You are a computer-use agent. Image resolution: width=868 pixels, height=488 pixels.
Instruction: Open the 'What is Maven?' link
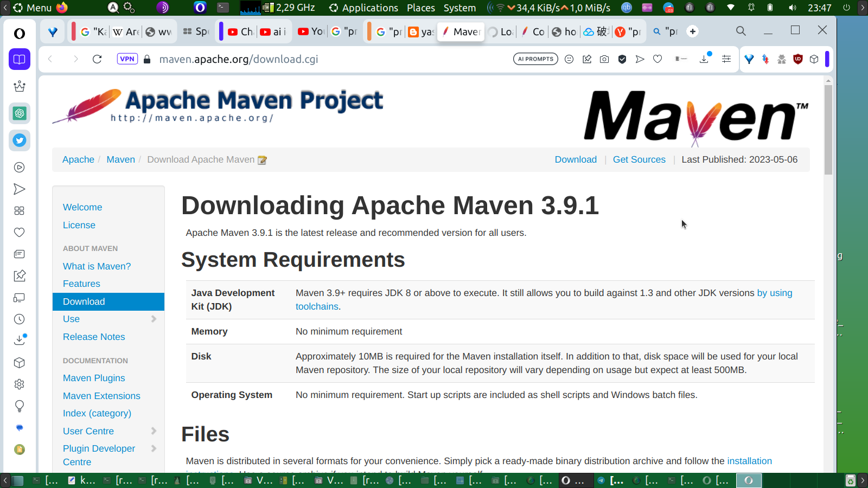pos(97,266)
